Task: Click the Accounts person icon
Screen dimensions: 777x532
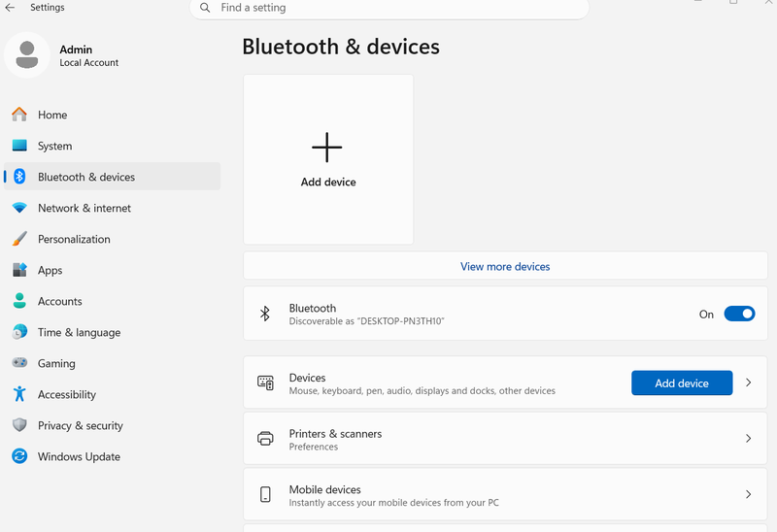Action: pos(19,301)
